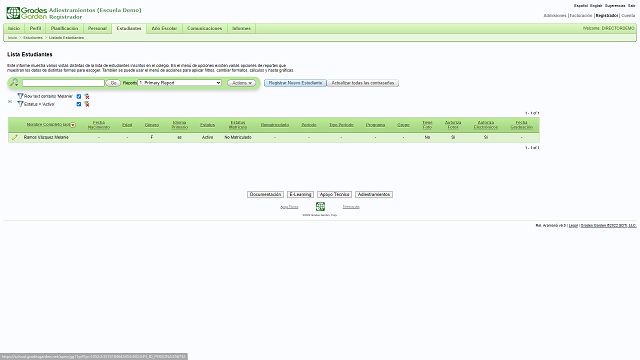Click the Grades Garden LLC footer link
Image resolution: width=640 pixels, height=360 pixels.
tap(608, 225)
